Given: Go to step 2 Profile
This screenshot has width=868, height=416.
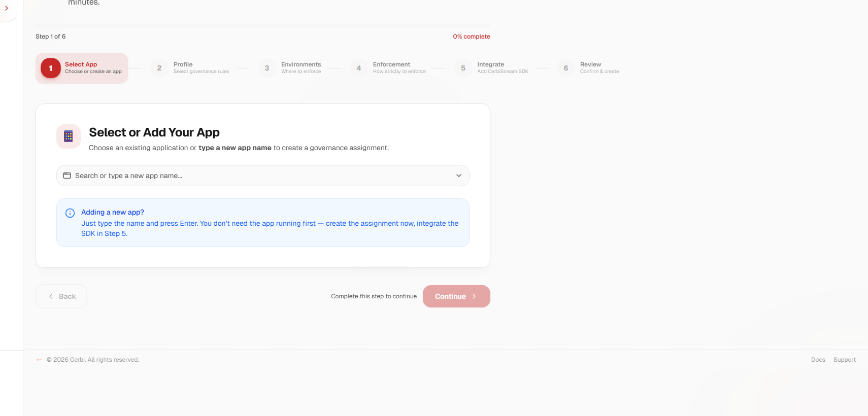Looking at the screenshot, I should coord(190,68).
